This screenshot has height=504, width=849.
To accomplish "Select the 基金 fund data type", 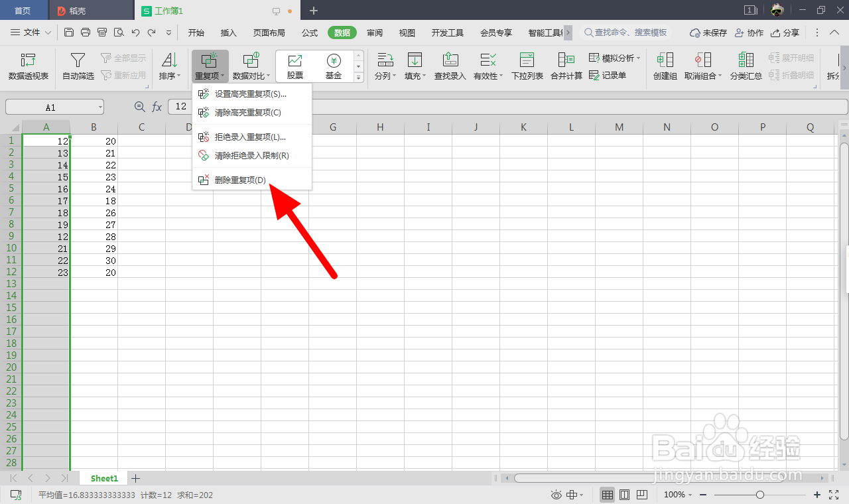I will click(334, 66).
